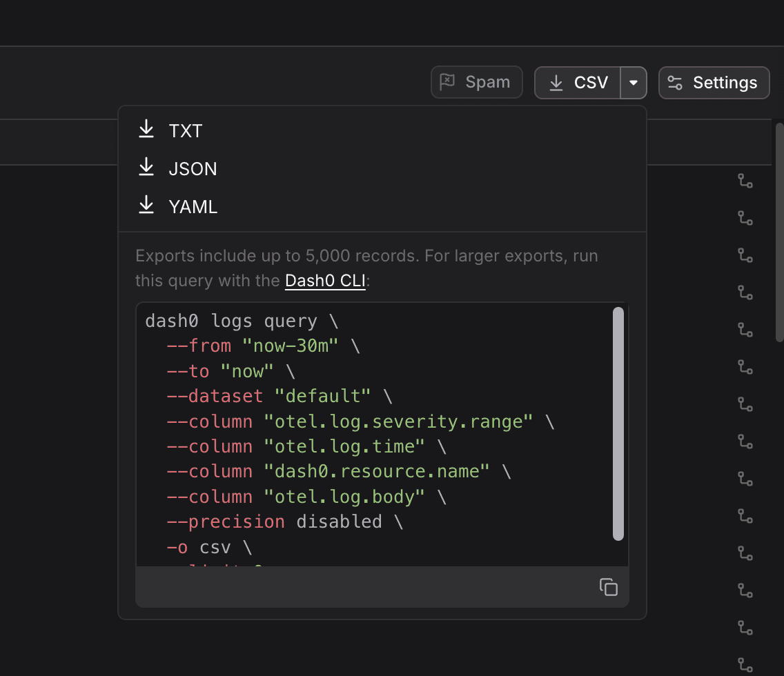Image resolution: width=784 pixels, height=676 pixels.
Task: Download logs as CSV
Action: (x=578, y=83)
